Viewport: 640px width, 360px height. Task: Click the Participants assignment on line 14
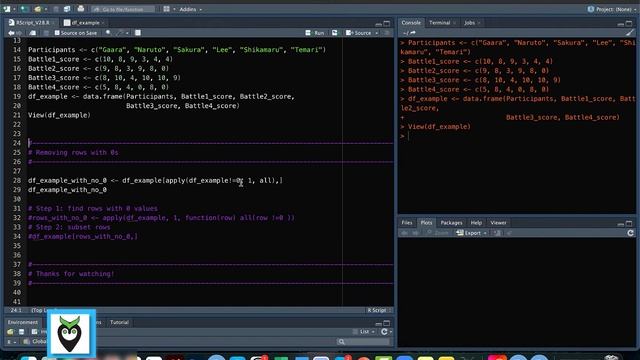[177, 50]
